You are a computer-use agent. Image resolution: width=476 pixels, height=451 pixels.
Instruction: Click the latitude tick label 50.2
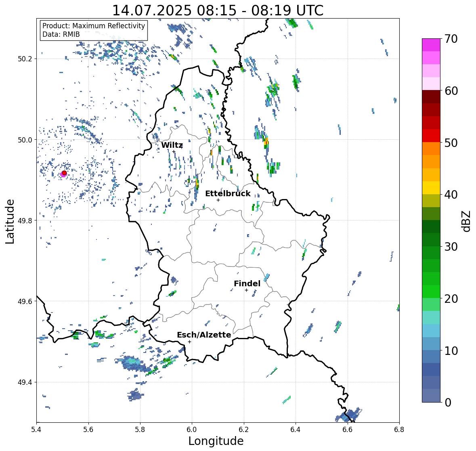(x=25, y=59)
